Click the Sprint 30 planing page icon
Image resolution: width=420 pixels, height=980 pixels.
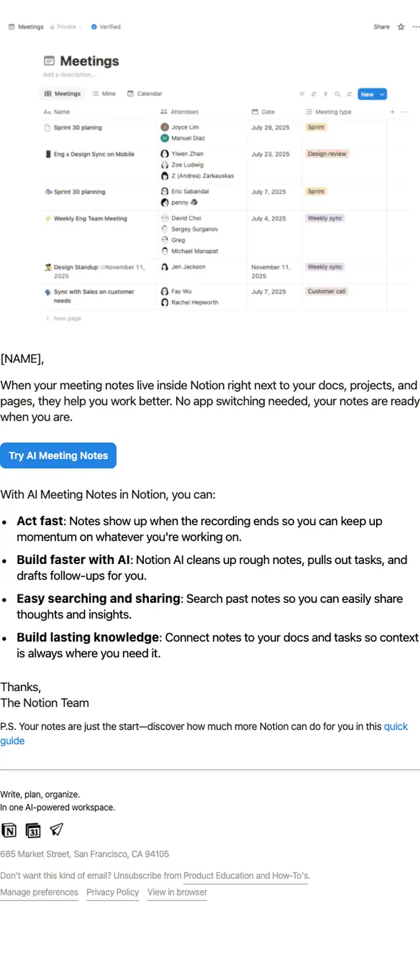[48, 128]
